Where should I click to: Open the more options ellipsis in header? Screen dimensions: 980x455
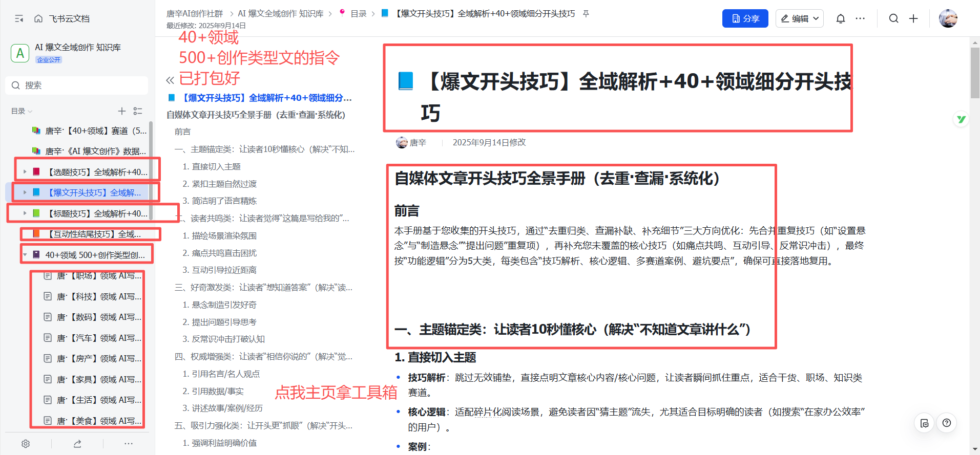(x=860, y=19)
